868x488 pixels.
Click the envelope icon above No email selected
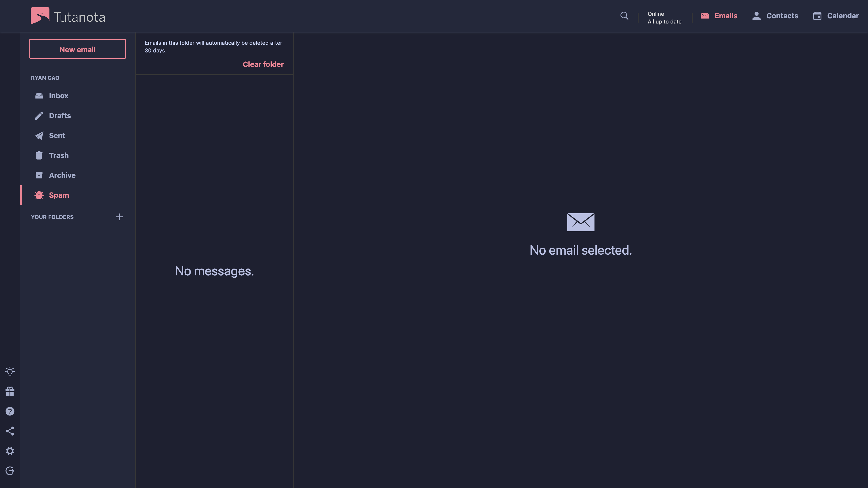(580, 222)
